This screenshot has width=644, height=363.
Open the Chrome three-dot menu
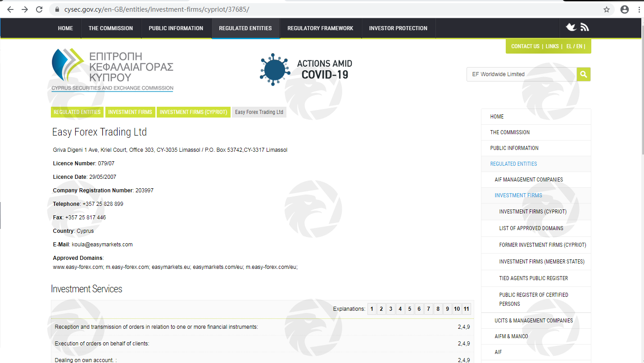point(639,9)
